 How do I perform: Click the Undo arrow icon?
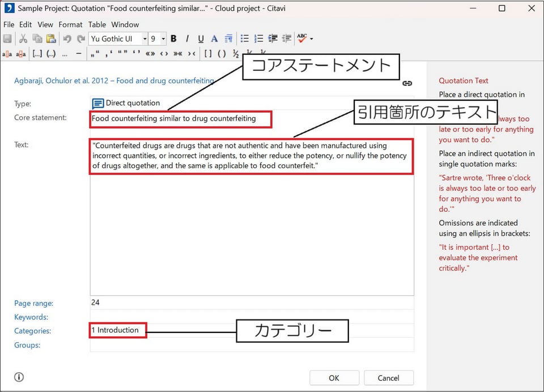pos(67,39)
